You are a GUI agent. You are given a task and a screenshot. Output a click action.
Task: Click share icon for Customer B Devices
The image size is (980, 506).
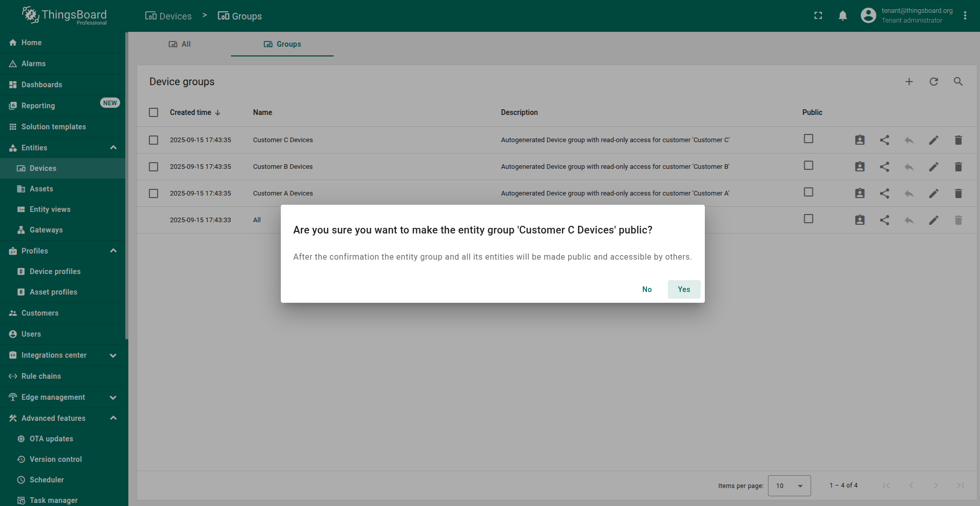[884, 167]
